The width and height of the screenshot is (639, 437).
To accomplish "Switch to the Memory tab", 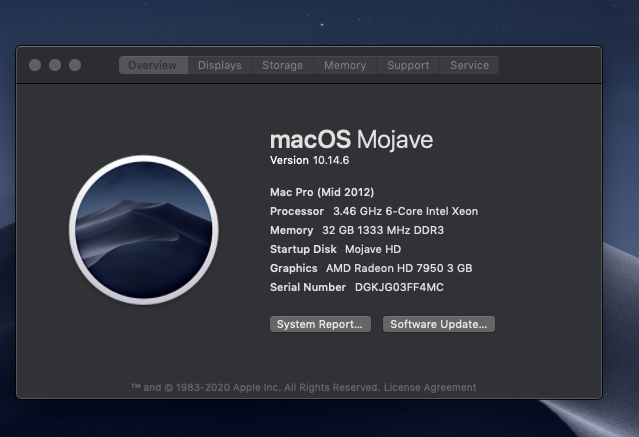I will [x=345, y=65].
